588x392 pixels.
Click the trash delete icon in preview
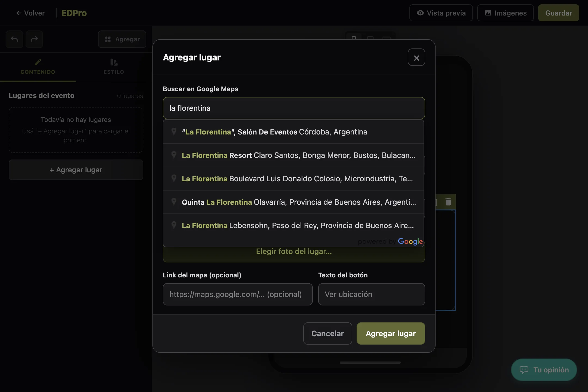[x=448, y=202]
